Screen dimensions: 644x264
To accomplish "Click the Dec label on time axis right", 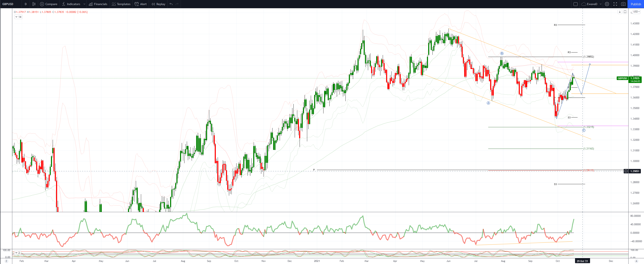I will click(611, 261).
